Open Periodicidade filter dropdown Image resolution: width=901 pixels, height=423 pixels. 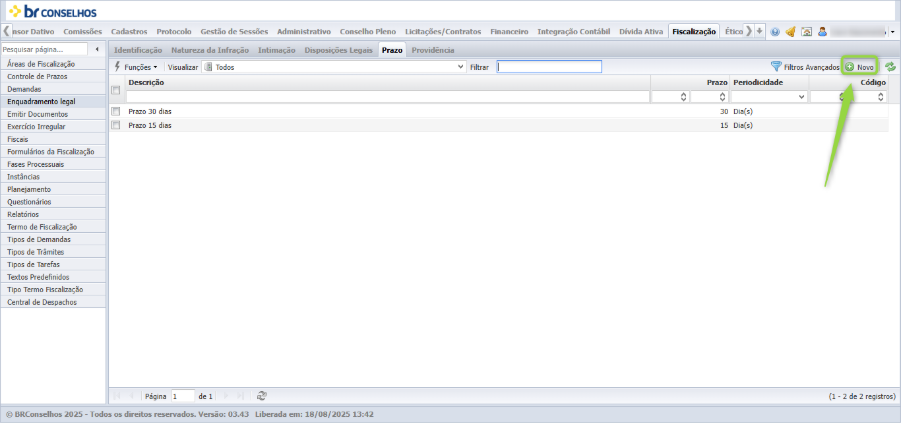[802, 98]
